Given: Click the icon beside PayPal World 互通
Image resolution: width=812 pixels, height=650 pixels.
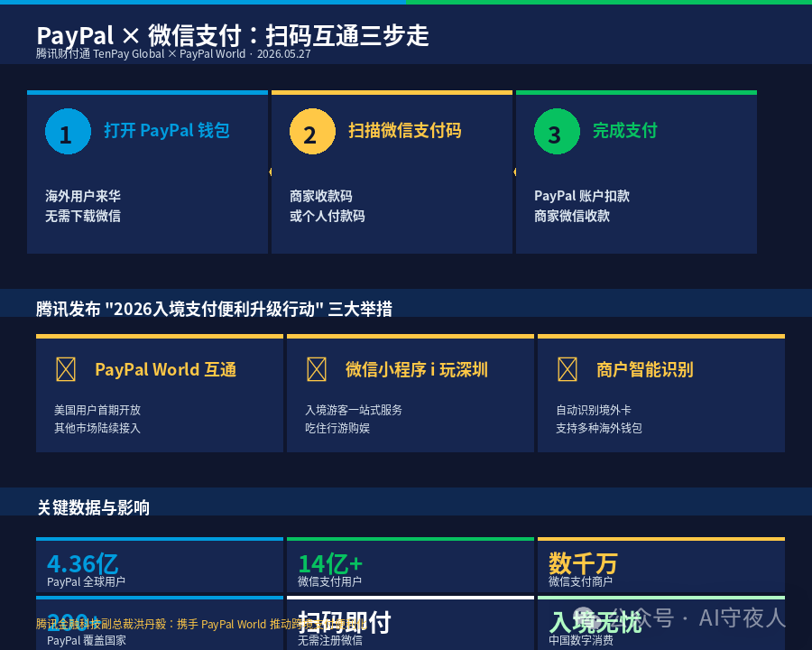Looking at the screenshot, I should [66, 369].
